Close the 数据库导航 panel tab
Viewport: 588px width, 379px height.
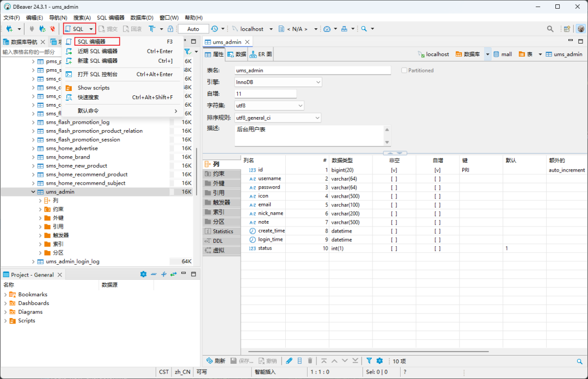click(x=43, y=42)
